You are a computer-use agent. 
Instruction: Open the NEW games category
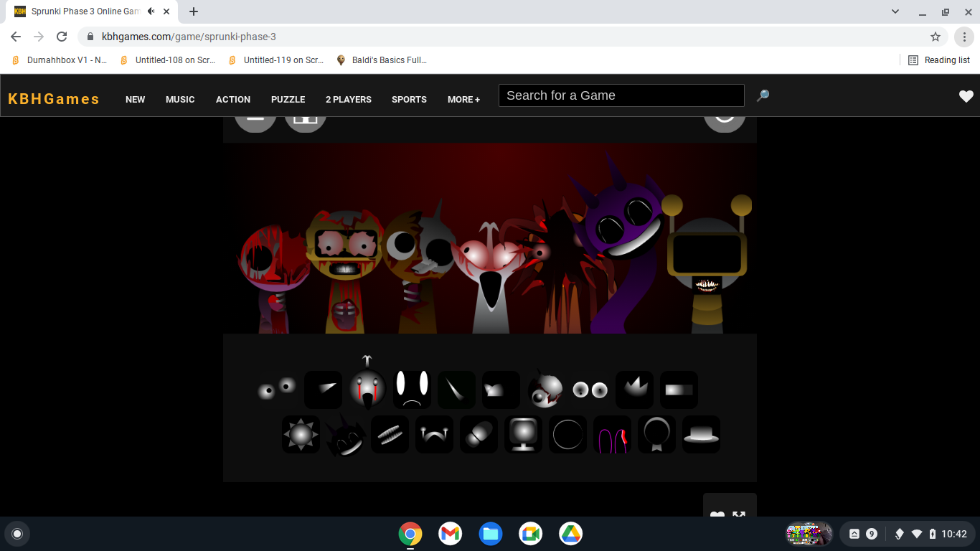(135, 100)
